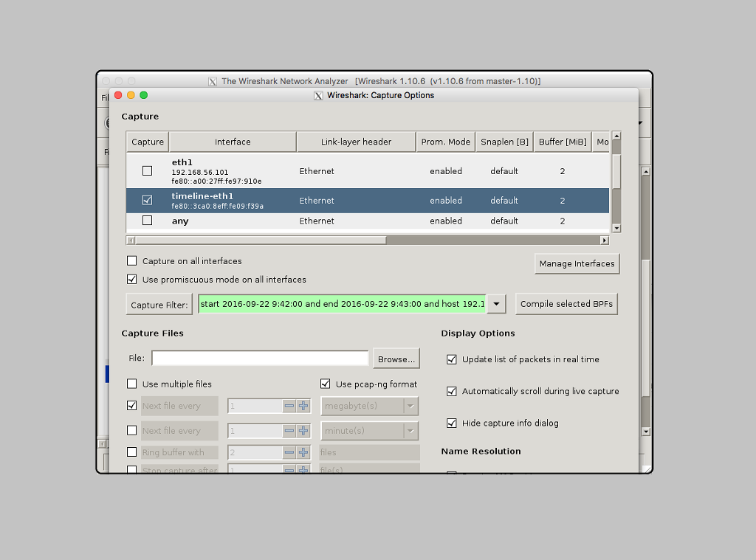
Task: Increase minute Next file every value
Action: (303, 431)
